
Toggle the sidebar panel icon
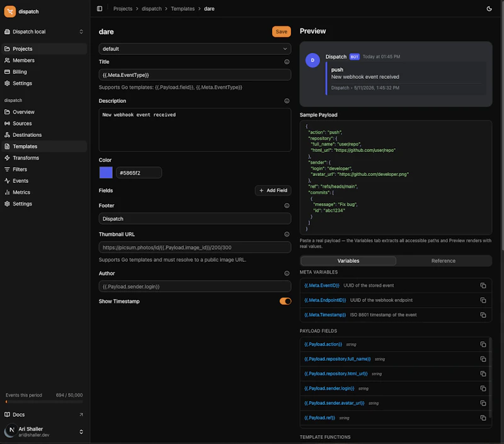click(100, 9)
